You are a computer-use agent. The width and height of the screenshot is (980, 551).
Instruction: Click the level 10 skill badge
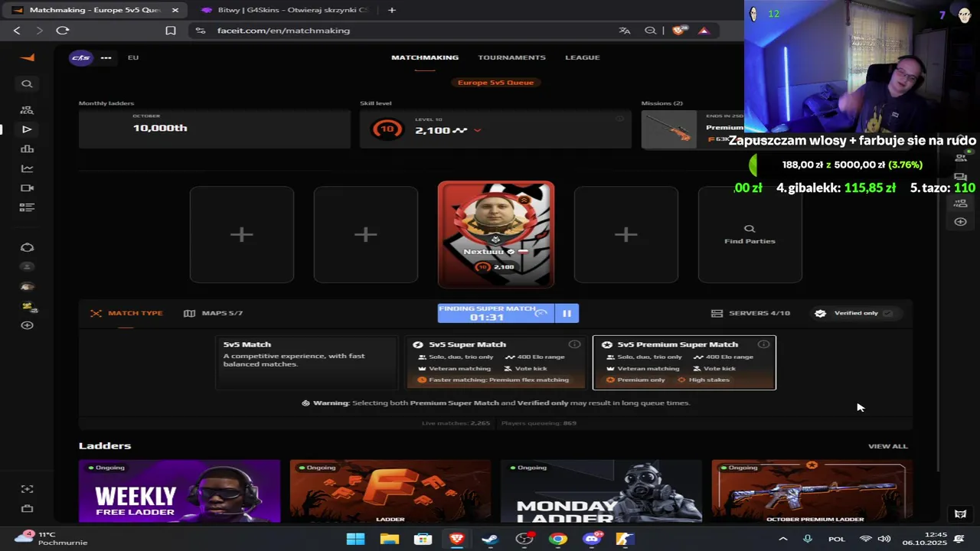[x=387, y=129]
